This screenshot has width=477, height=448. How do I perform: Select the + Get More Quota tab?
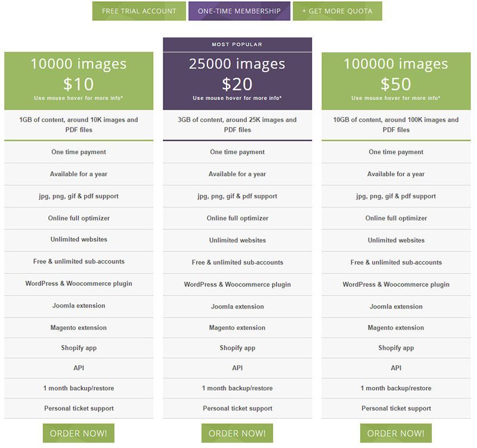coord(337,11)
